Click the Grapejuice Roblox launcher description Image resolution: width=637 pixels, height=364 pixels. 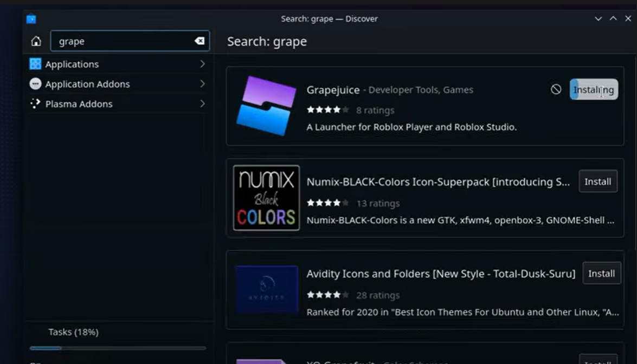[411, 127]
